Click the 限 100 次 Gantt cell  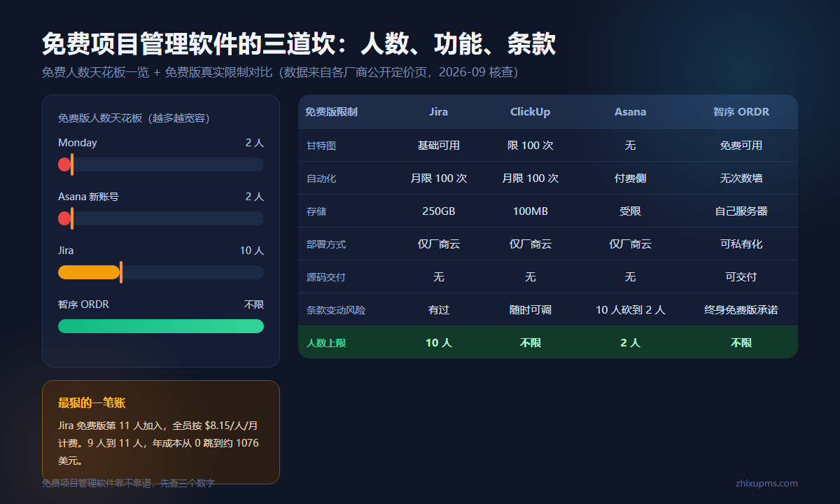(x=531, y=146)
